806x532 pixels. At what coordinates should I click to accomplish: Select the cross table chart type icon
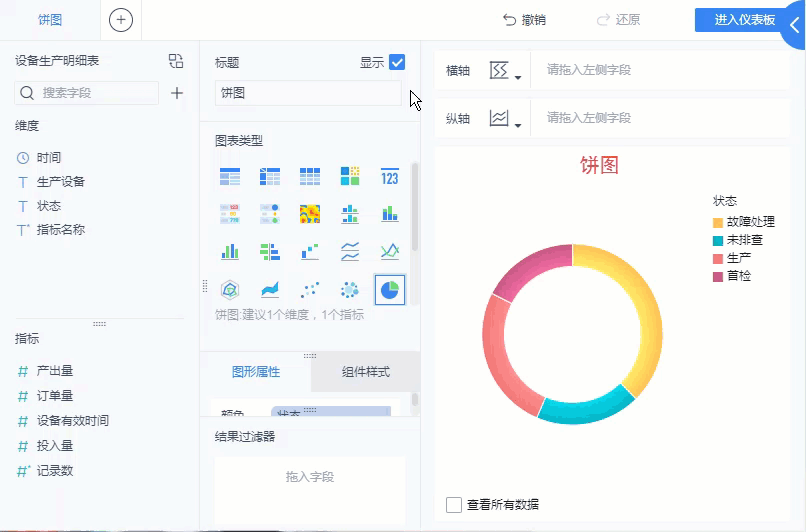[x=270, y=176]
